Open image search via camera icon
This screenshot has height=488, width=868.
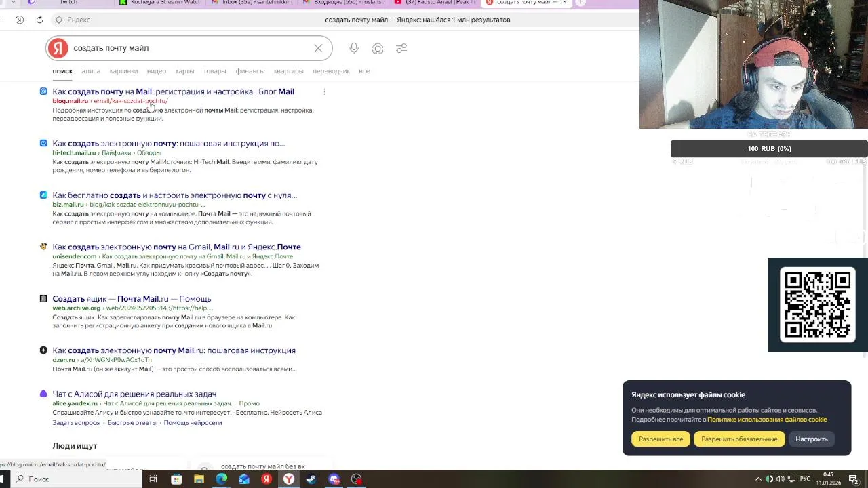coord(378,48)
